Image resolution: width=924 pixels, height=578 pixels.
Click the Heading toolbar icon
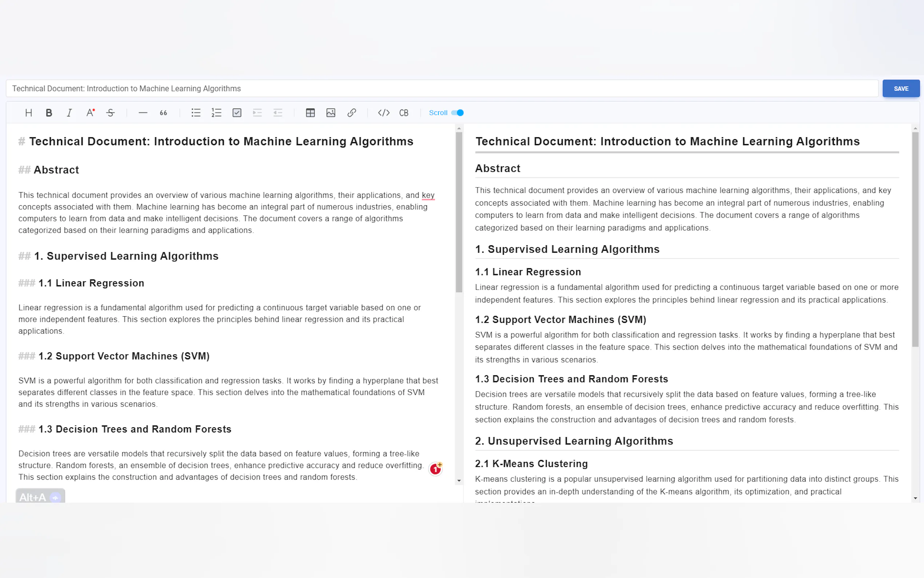[28, 113]
